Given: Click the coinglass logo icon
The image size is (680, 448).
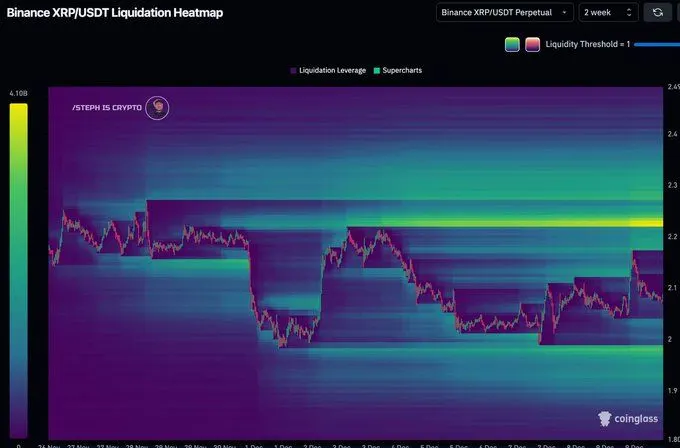Looking at the screenshot, I should tap(605, 420).
